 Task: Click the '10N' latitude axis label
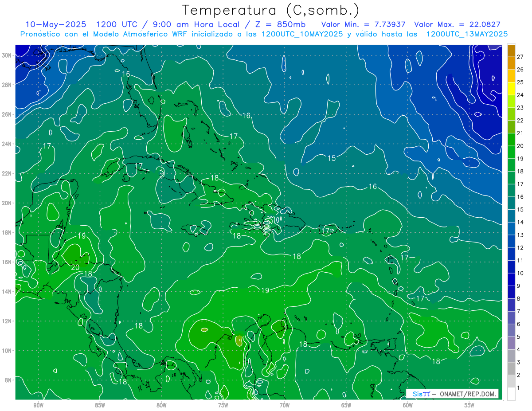point(6,351)
